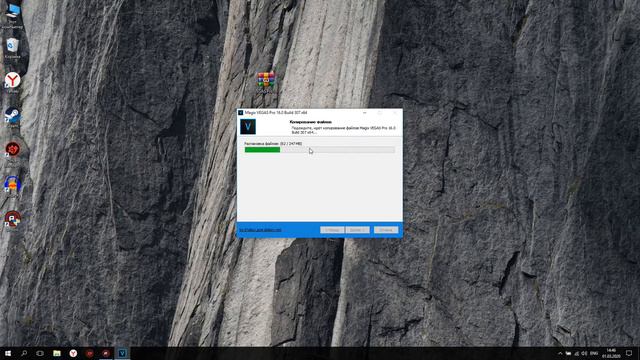The height and width of the screenshot is (360, 640).
Task: Click the installer title bar V icon
Action: [241, 113]
